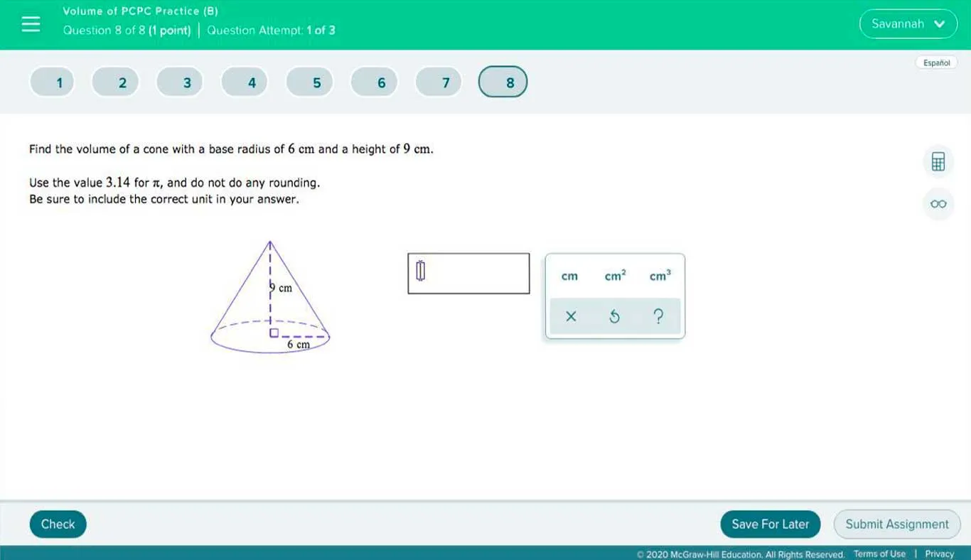
Task: Click Submit Assignment button
Action: [x=896, y=524]
